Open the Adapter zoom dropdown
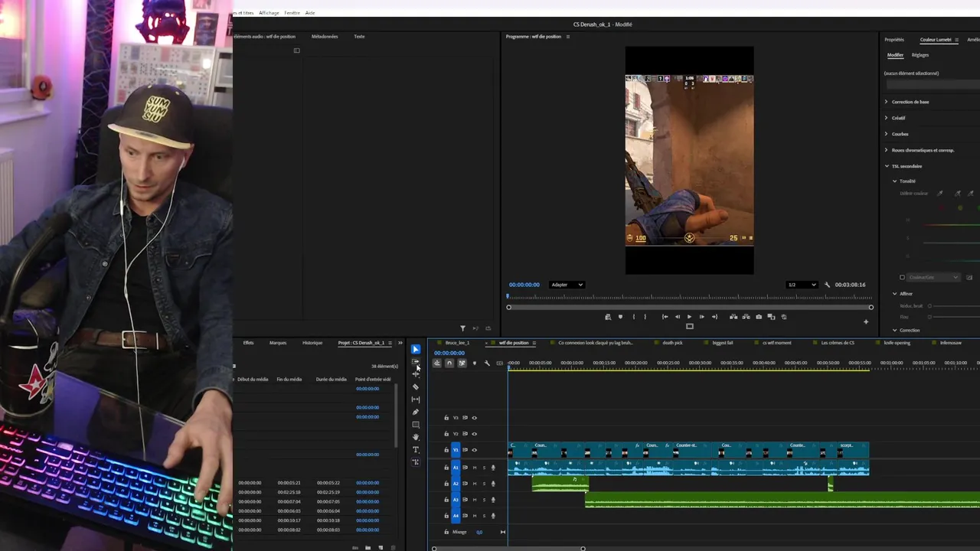980x551 pixels. tap(567, 285)
